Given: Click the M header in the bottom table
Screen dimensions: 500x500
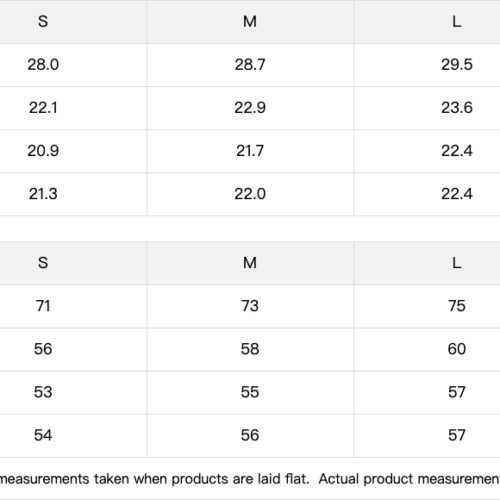Looking at the screenshot, I should tap(250, 263).
